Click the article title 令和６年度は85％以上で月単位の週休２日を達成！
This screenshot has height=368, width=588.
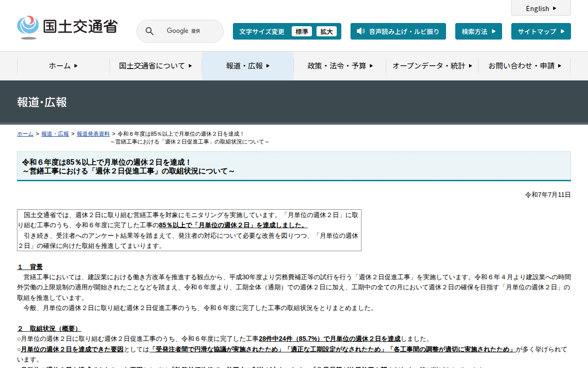tap(107, 162)
